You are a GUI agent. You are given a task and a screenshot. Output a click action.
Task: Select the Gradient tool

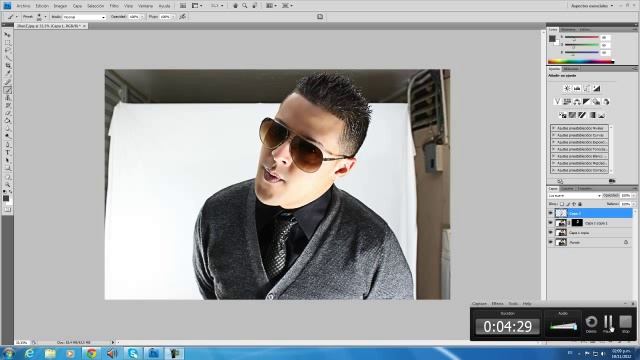tap(7, 121)
